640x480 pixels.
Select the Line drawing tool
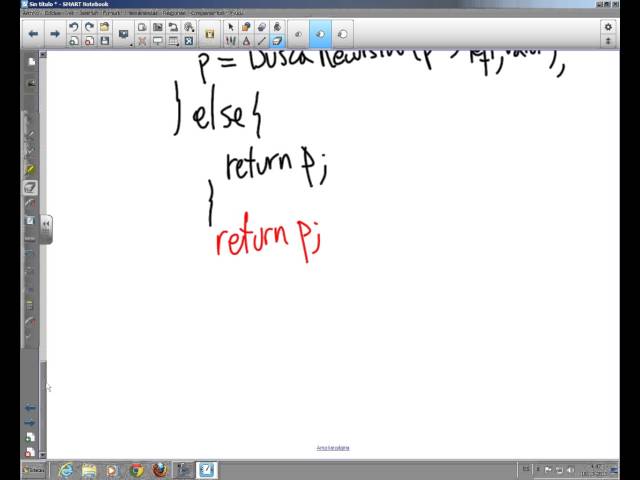261,41
